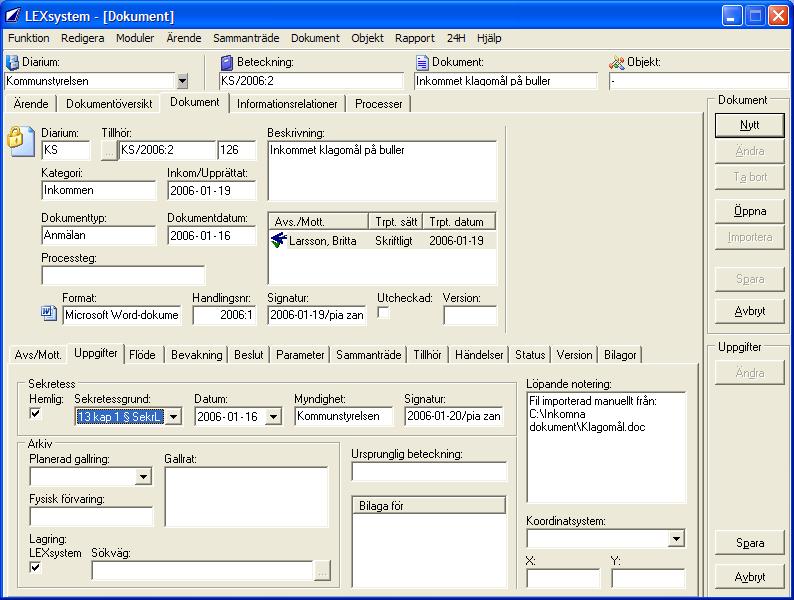Open the Diarium Kommunstyrelsen dropdown
Screen dimensions: 794x600
click(182, 81)
